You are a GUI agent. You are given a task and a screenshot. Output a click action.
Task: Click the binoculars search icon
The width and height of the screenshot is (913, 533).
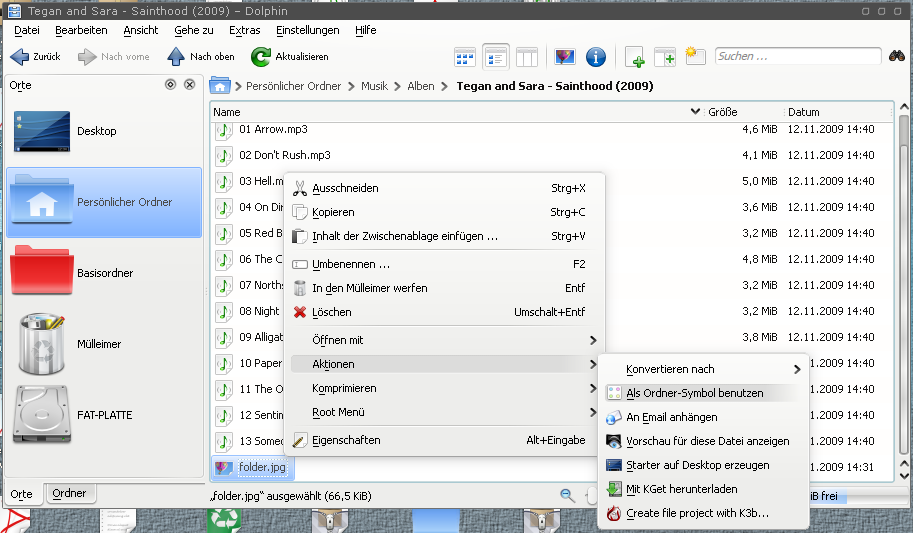897,56
